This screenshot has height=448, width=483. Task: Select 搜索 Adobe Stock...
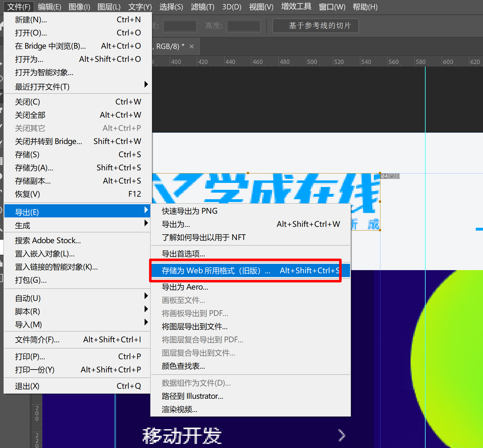[x=78, y=241]
